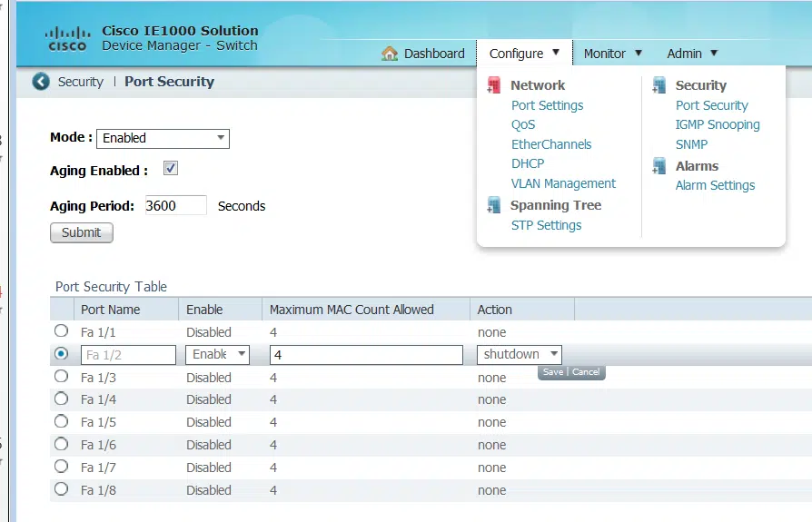Image resolution: width=812 pixels, height=522 pixels.
Task: Open QoS configuration
Action: tap(523, 124)
